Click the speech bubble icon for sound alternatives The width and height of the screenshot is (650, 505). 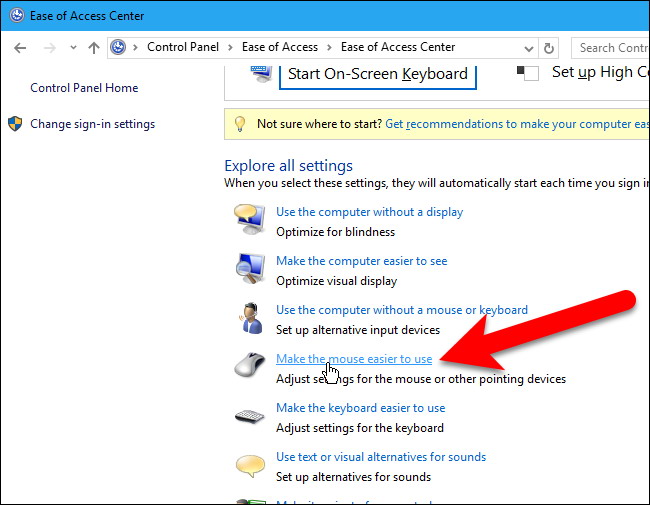point(248,465)
